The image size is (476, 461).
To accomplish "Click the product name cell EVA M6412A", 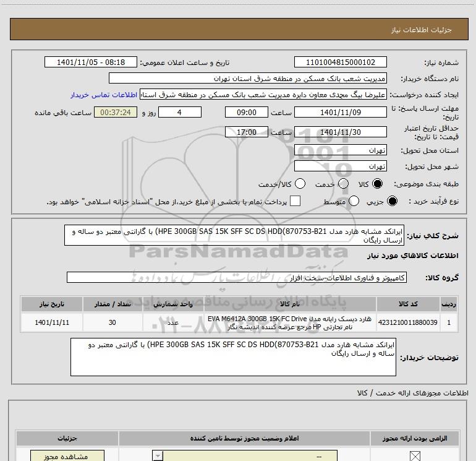I will 289,323.
